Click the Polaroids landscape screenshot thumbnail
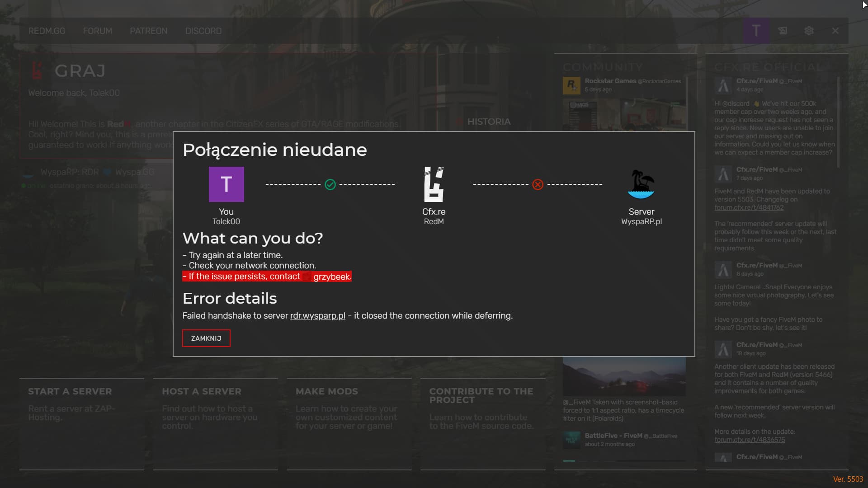The height and width of the screenshot is (488, 868). point(624,376)
